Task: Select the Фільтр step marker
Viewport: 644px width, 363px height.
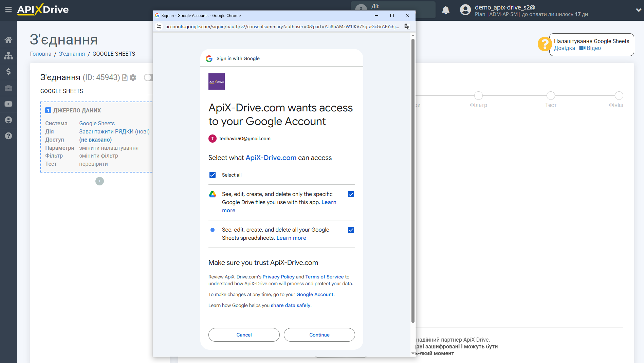Action: (478, 96)
